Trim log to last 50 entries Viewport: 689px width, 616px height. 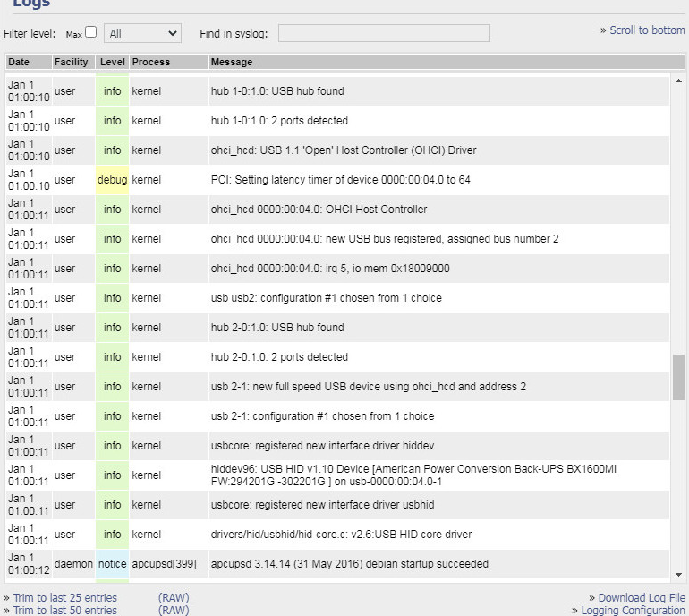pyautogui.click(x=64, y=611)
